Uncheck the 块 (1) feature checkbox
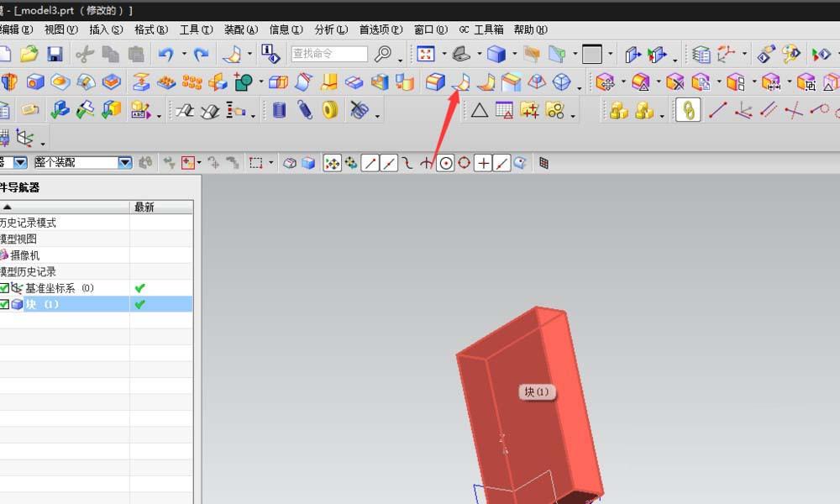840x504 pixels. click(4, 304)
